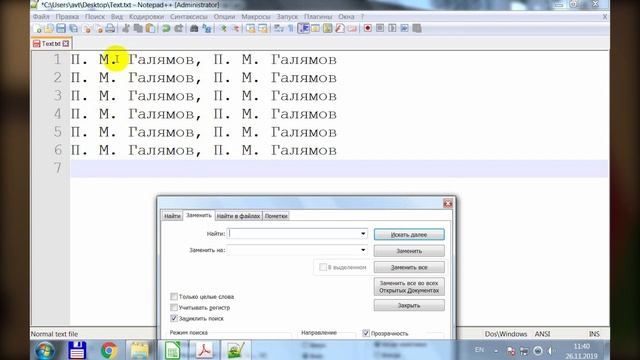Open the floppy disk app in taskbar
Viewport: 640px width, 360px height.
point(77,350)
